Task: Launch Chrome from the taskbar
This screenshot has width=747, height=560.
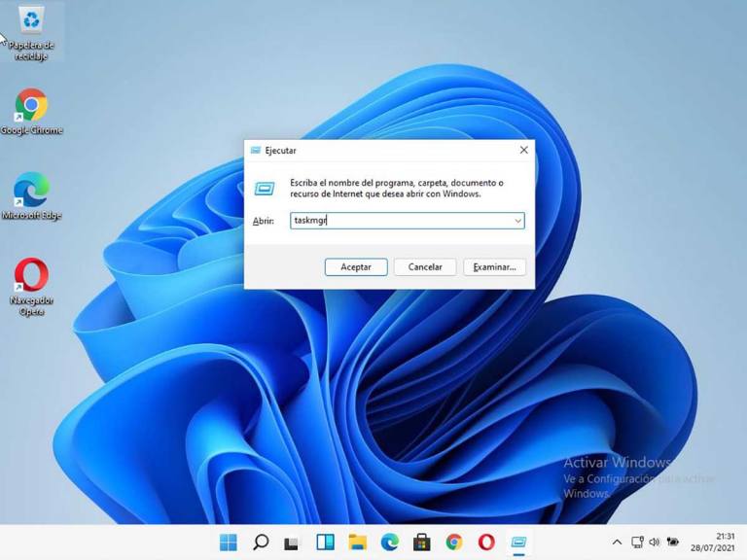Action: click(x=454, y=542)
